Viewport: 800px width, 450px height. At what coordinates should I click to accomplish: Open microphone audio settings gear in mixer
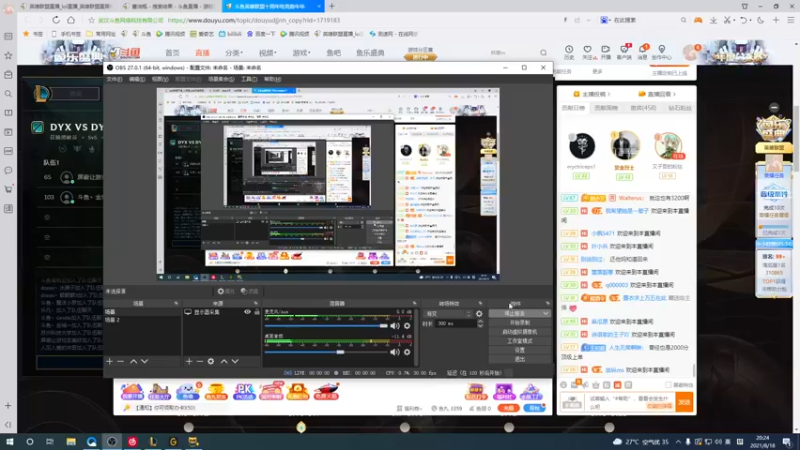[407, 326]
